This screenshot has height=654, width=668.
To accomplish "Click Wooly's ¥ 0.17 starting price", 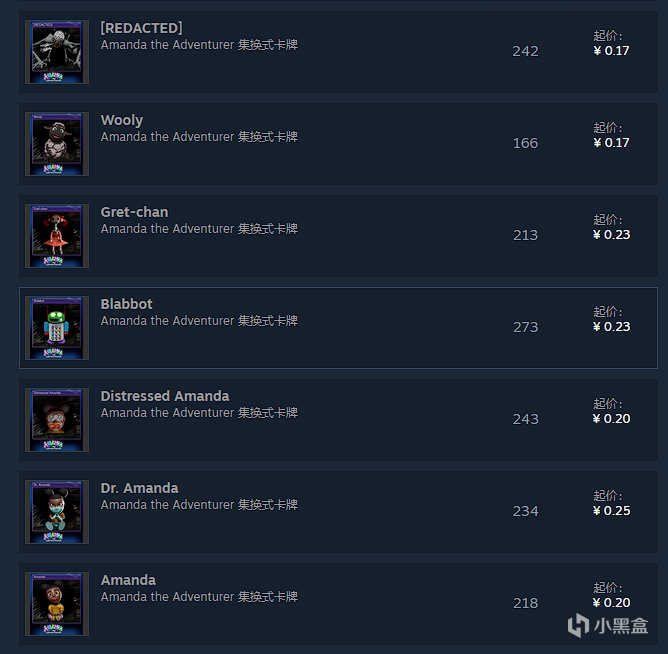I will pyautogui.click(x=611, y=142).
